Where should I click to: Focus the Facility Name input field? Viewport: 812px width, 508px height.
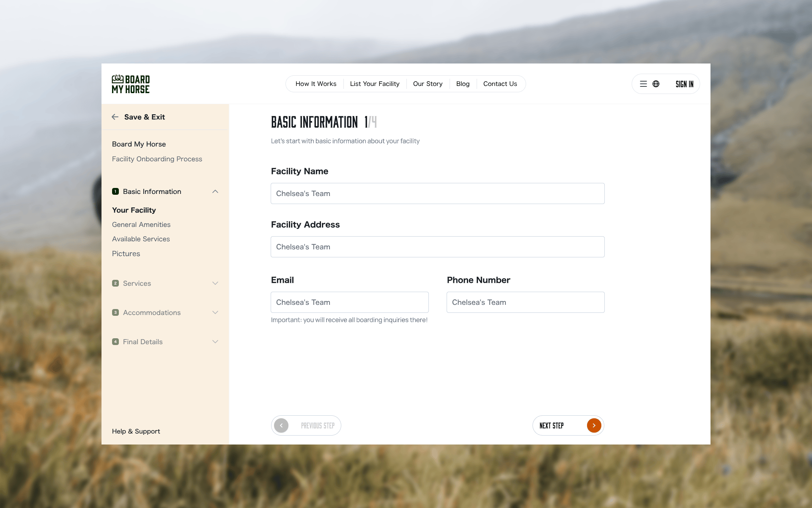pos(437,193)
